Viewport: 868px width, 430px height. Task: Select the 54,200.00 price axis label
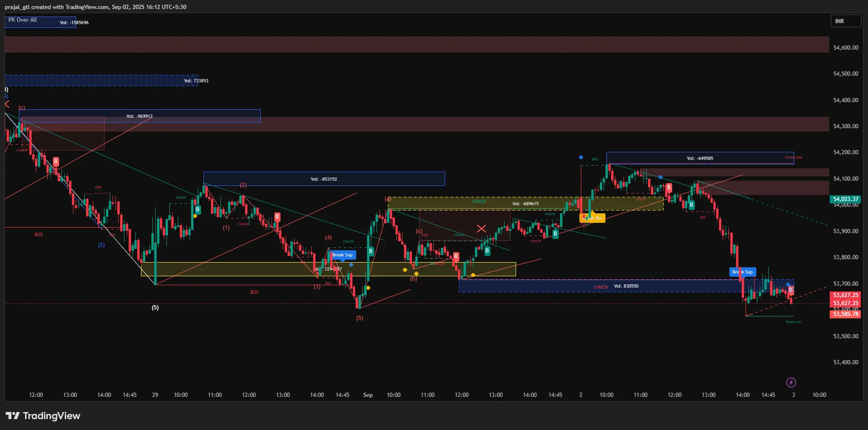coord(846,152)
